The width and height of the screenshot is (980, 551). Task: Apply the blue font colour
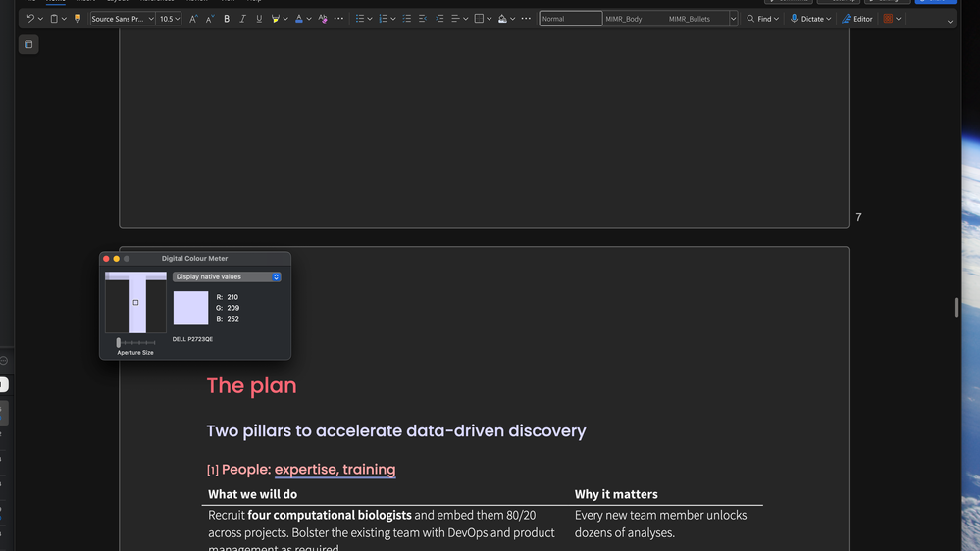[299, 19]
